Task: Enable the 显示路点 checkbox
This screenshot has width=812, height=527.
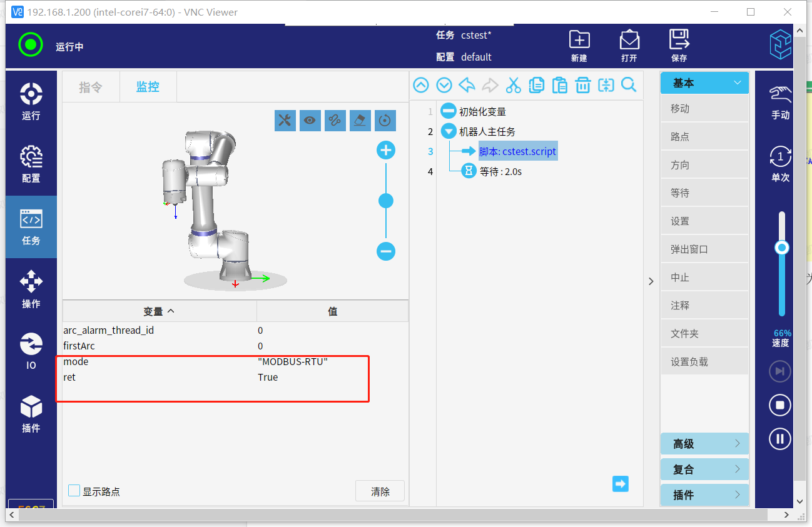Action: pyautogui.click(x=74, y=491)
